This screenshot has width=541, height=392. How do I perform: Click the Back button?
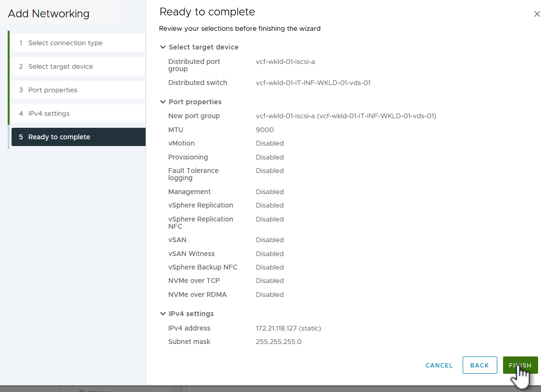[480, 365]
